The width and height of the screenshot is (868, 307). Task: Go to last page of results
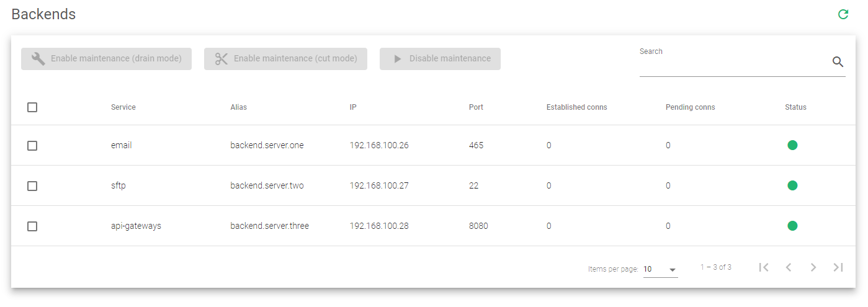click(838, 267)
